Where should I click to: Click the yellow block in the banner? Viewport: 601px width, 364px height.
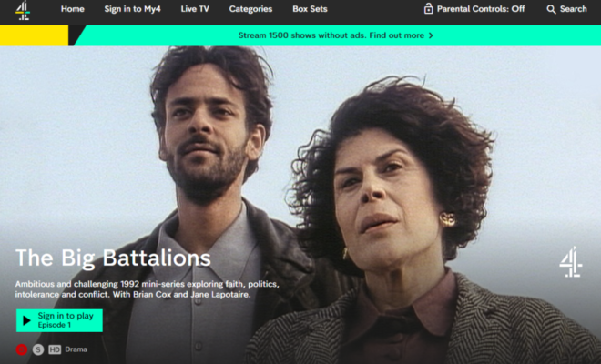point(34,35)
